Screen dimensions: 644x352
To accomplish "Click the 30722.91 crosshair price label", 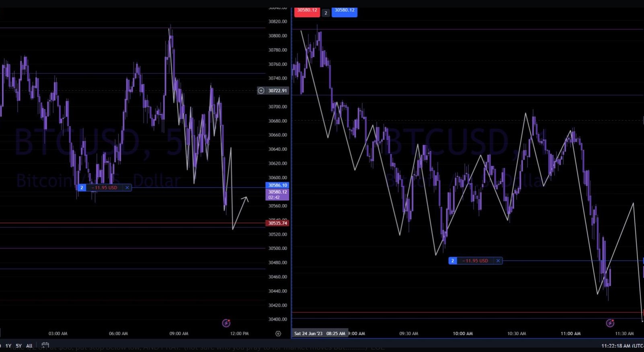I will coord(277,91).
